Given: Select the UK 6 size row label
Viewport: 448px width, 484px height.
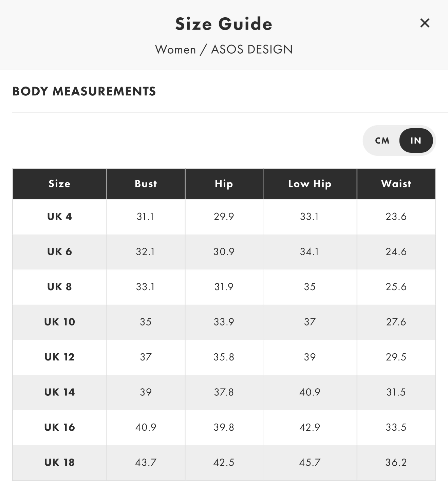Looking at the screenshot, I should tap(59, 252).
